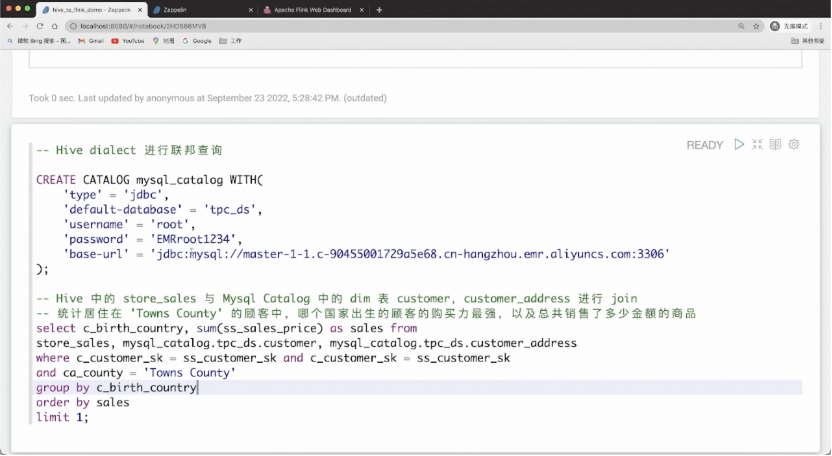Viewport: 832px width, 456px height.
Task: Click the 'default-database' = 'tpc_ds' line
Action: 163,210
